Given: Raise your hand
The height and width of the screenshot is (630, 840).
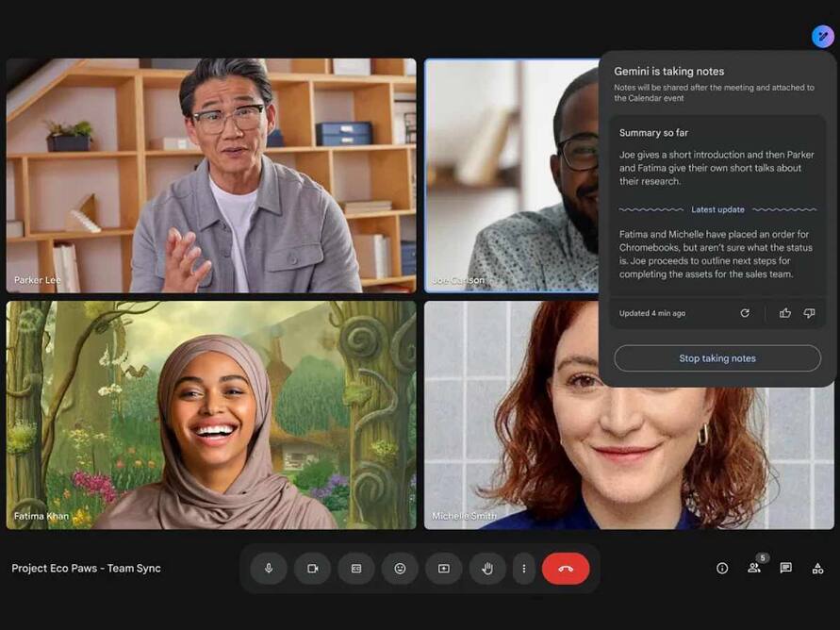Looking at the screenshot, I should coord(487,569).
